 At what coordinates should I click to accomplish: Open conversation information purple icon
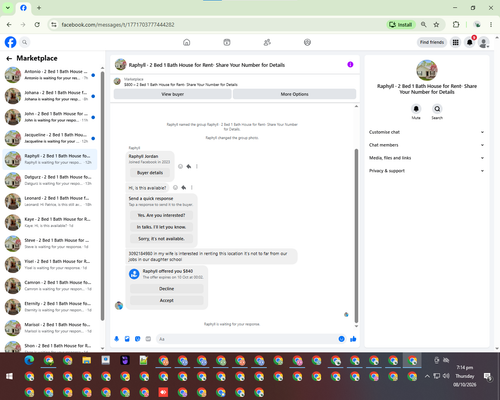[350, 65]
